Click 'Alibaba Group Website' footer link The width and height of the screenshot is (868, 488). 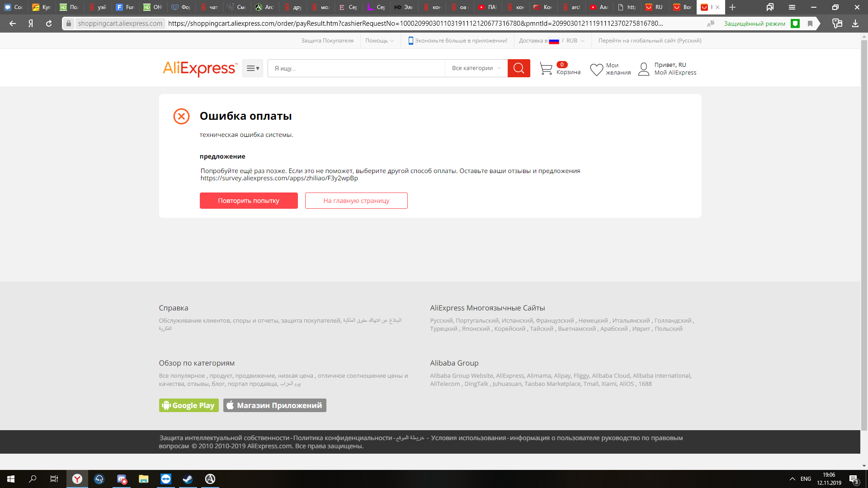pyautogui.click(x=462, y=376)
